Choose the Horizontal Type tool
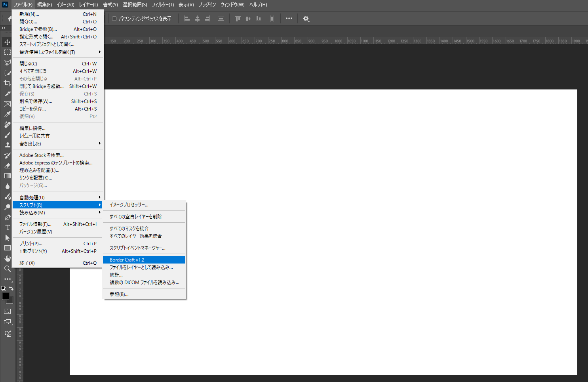This screenshot has width=588, height=382. (7, 227)
